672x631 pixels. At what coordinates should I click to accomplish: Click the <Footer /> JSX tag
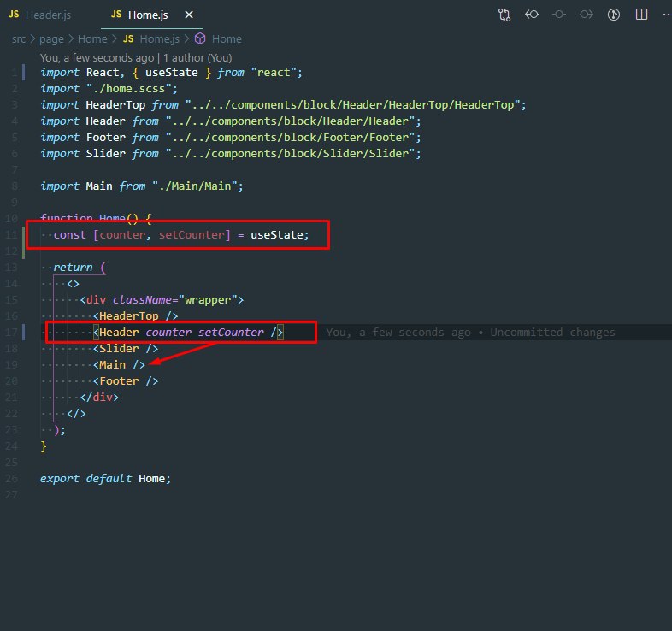[126, 381]
